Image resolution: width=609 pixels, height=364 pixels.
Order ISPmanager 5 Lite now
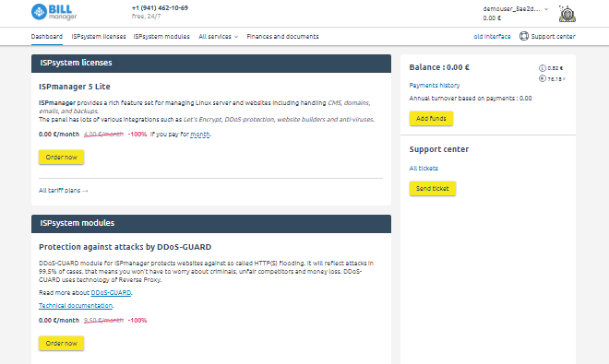click(x=62, y=158)
